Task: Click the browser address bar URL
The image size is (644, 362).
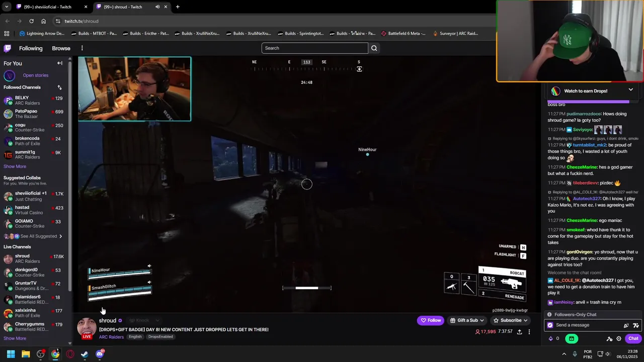Action: (x=82, y=21)
